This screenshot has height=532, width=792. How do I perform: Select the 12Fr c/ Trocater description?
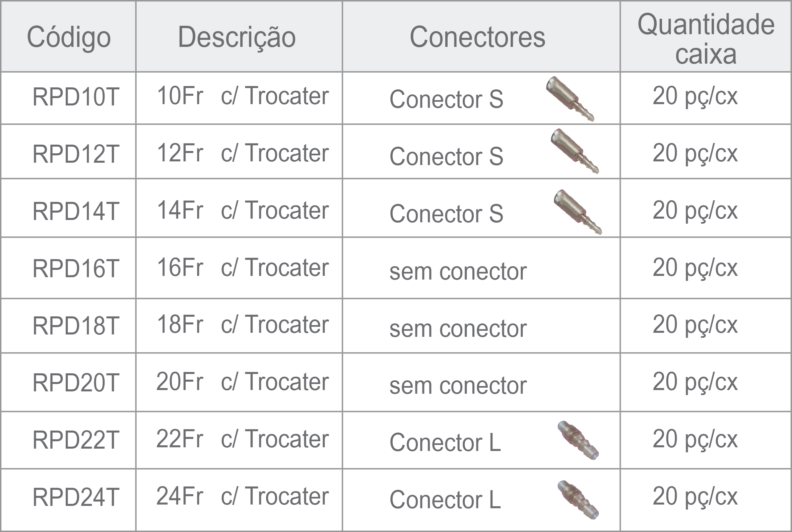(x=243, y=153)
